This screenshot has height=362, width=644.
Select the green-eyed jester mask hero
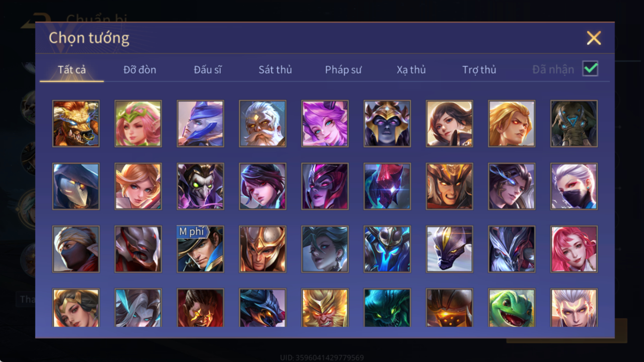tap(200, 186)
